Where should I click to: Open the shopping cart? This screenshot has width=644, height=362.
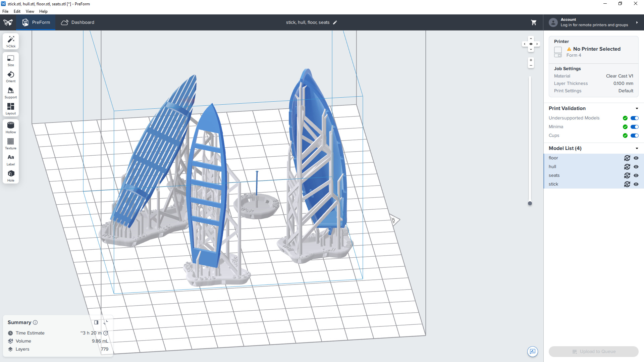pyautogui.click(x=534, y=22)
